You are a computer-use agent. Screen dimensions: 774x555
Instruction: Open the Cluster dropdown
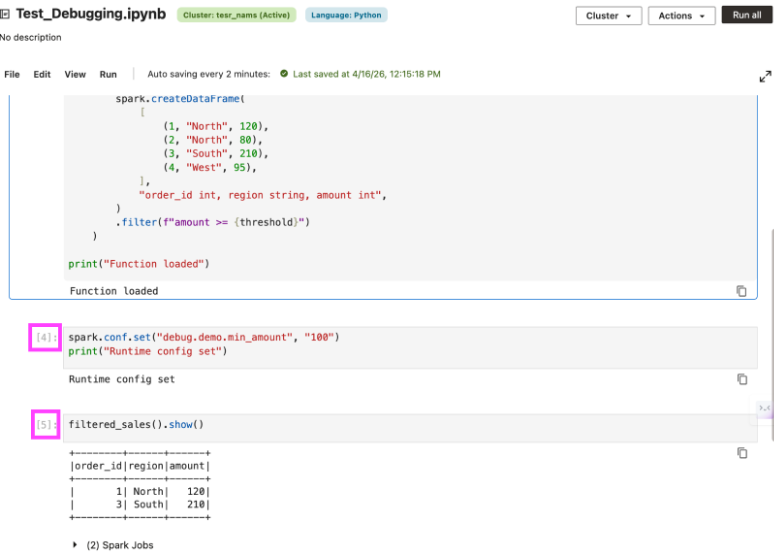pos(608,16)
